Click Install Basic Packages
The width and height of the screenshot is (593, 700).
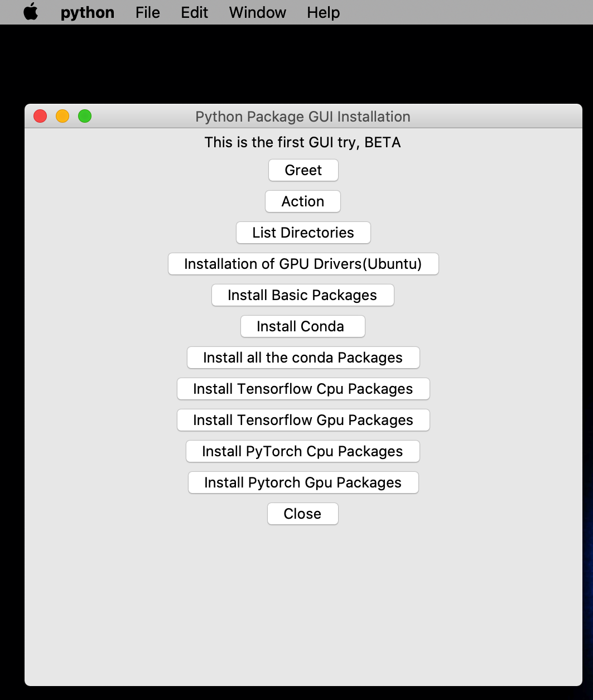(x=303, y=295)
